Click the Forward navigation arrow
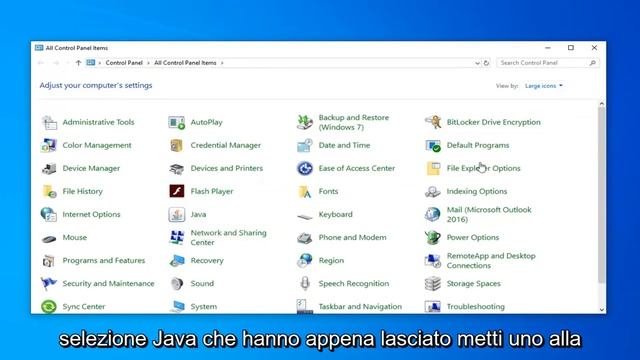The height and width of the screenshot is (360, 640). [x=56, y=63]
